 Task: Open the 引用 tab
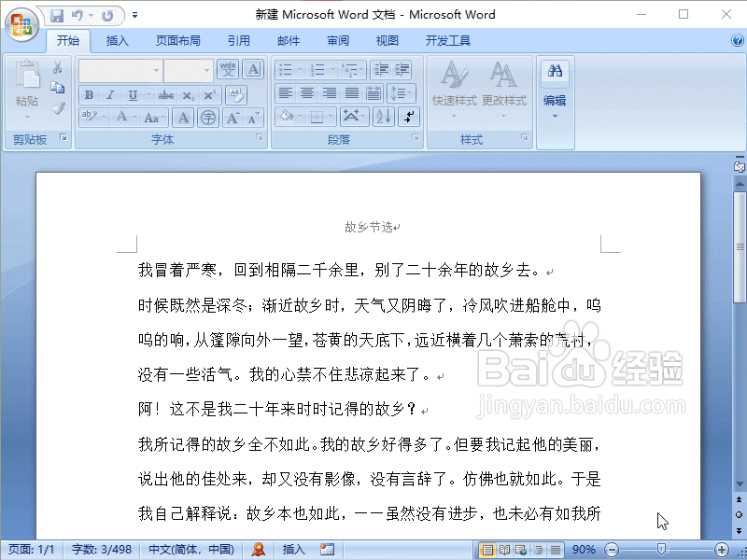point(239,41)
